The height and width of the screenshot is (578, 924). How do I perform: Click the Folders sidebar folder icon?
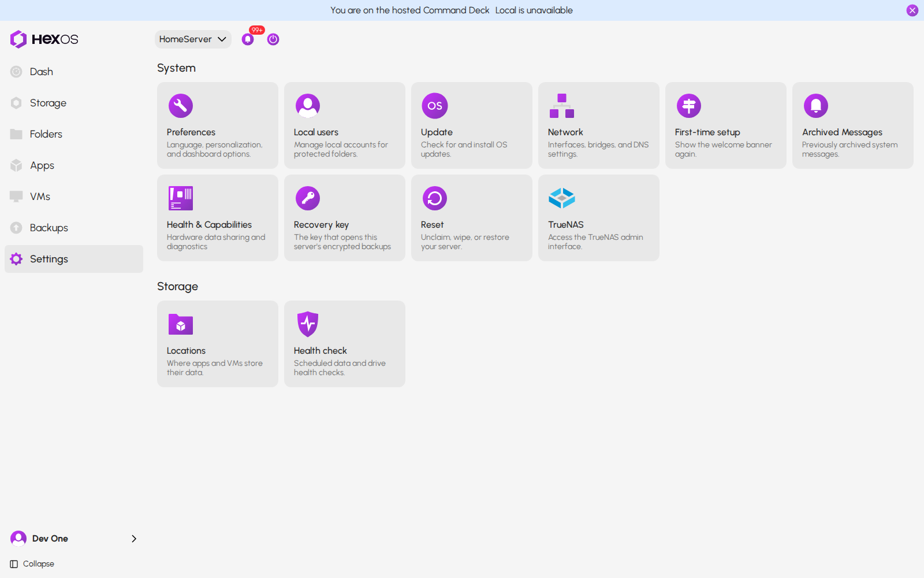[16, 134]
